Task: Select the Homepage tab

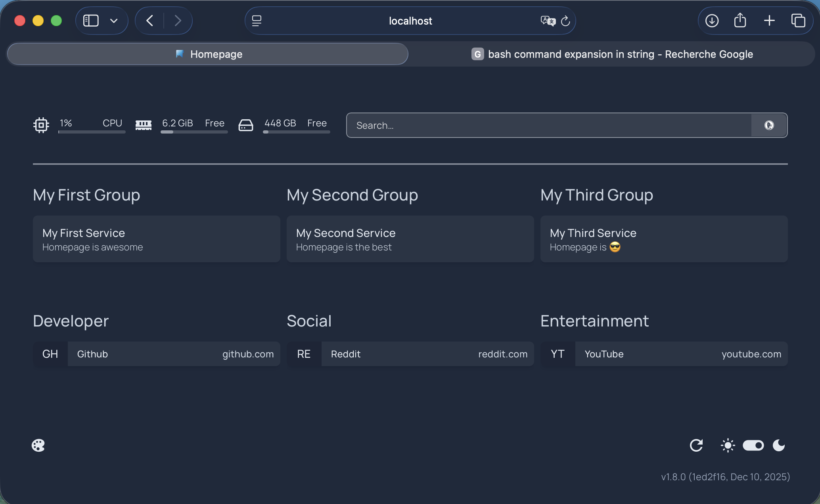Action: click(x=208, y=54)
